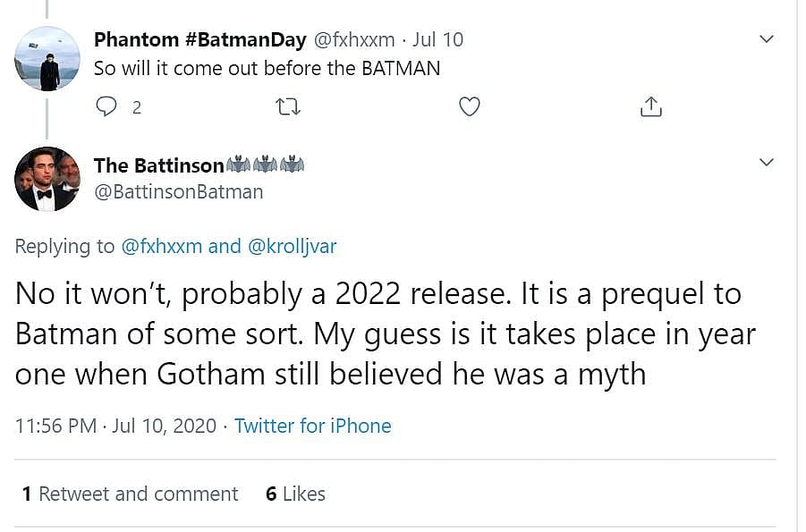Open The Battinson profile picture
The image size is (806, 532).
pos(47,179)
